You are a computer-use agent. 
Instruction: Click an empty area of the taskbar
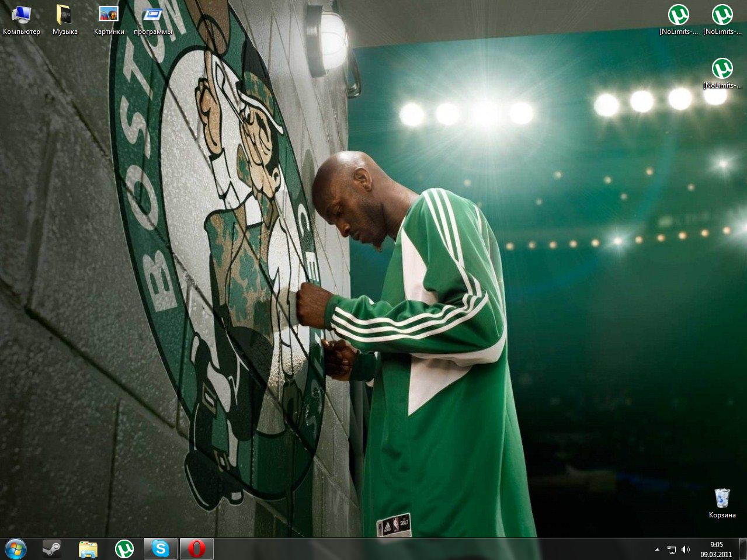[x=409, y=549]
